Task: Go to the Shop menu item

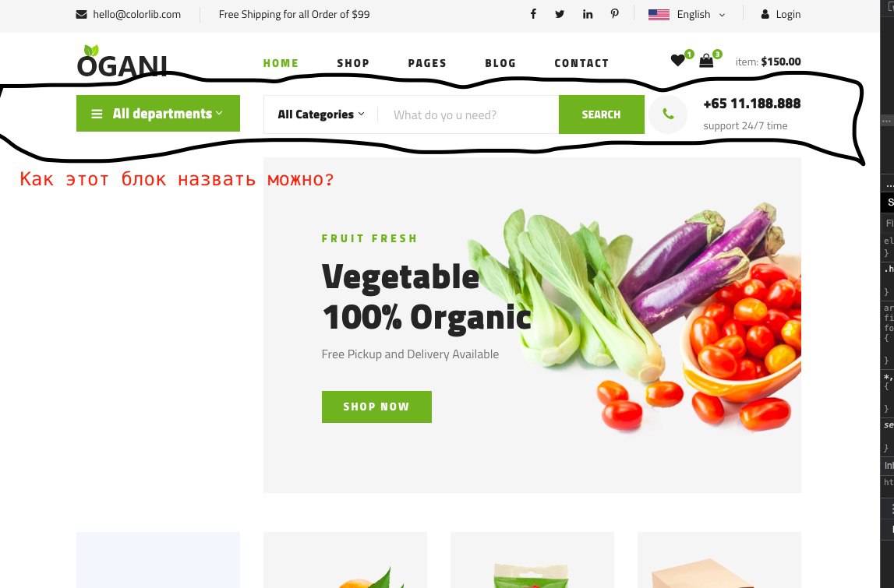Action: (353, 63)
